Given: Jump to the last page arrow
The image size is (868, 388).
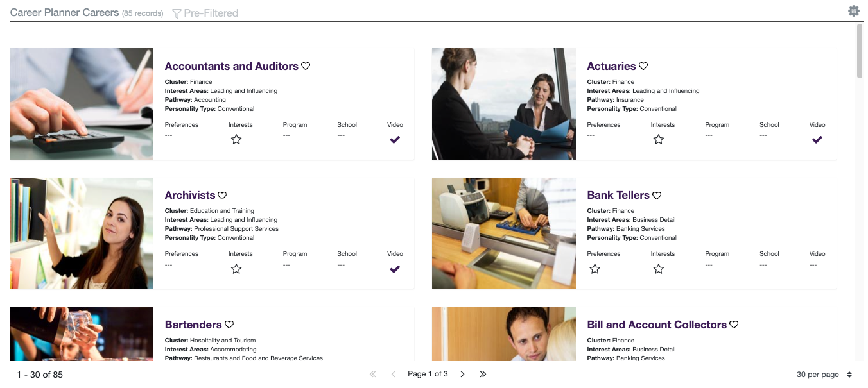Looking at the screenshot, I should coord(483,374).
